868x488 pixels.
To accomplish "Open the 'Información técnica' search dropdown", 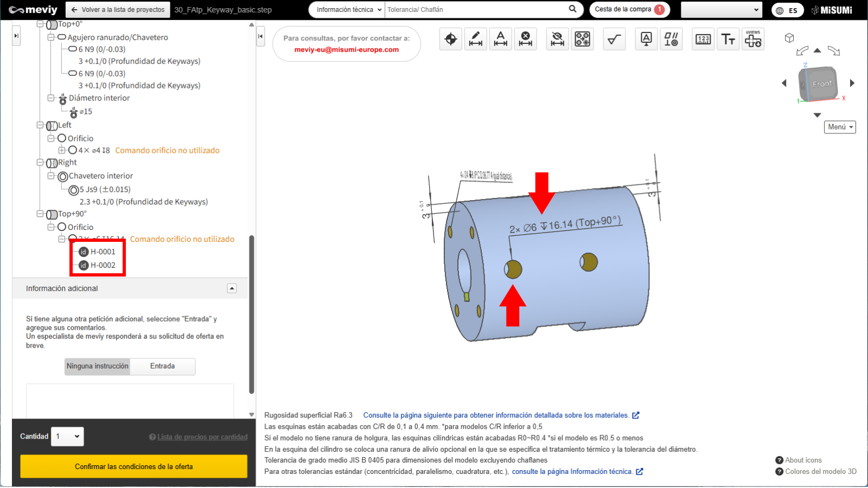I will [347, 10].
